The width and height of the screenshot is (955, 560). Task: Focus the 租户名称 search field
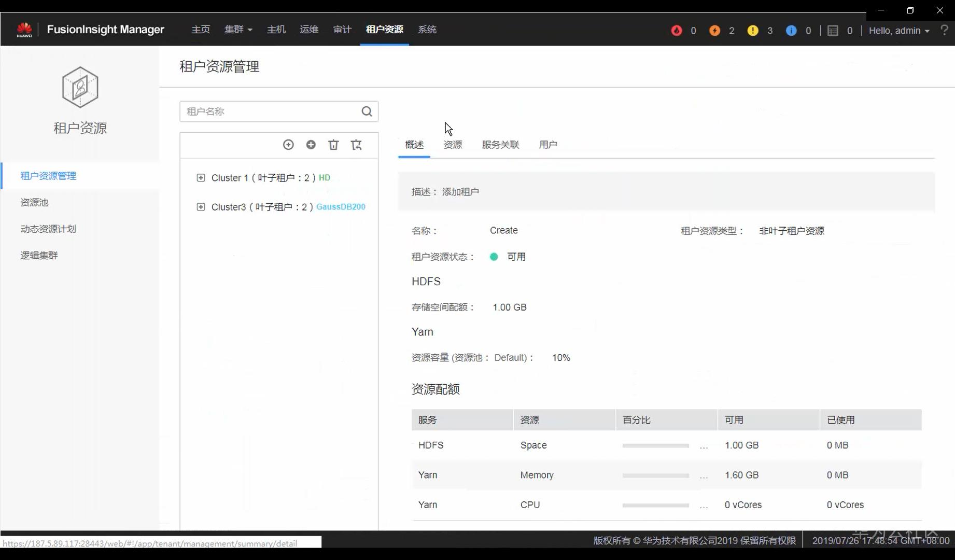(279, 111)
